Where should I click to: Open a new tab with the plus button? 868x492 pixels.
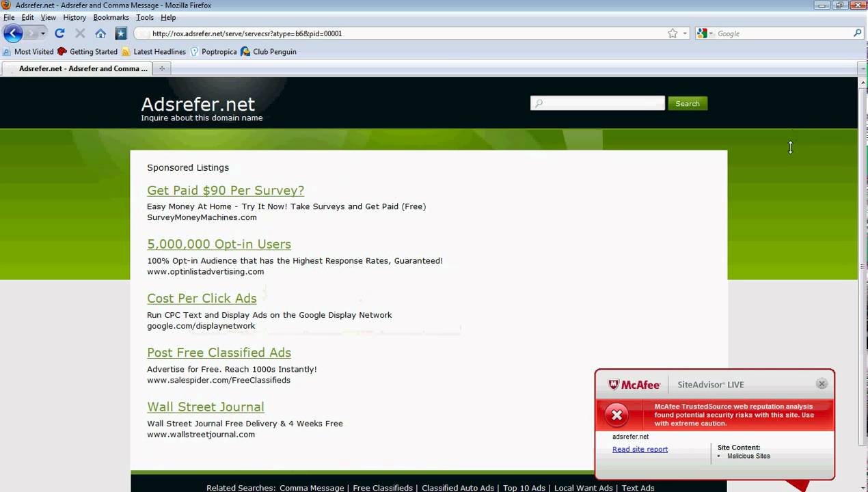(x=162, y=68)
